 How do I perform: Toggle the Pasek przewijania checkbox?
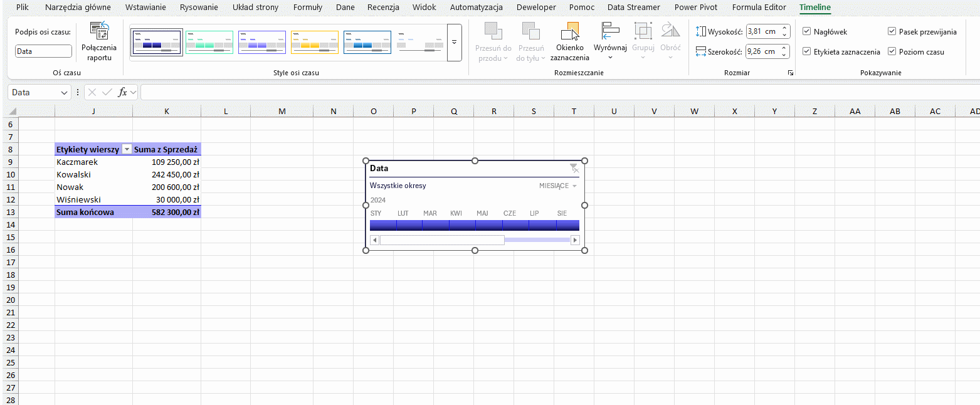tap(892, 31)
